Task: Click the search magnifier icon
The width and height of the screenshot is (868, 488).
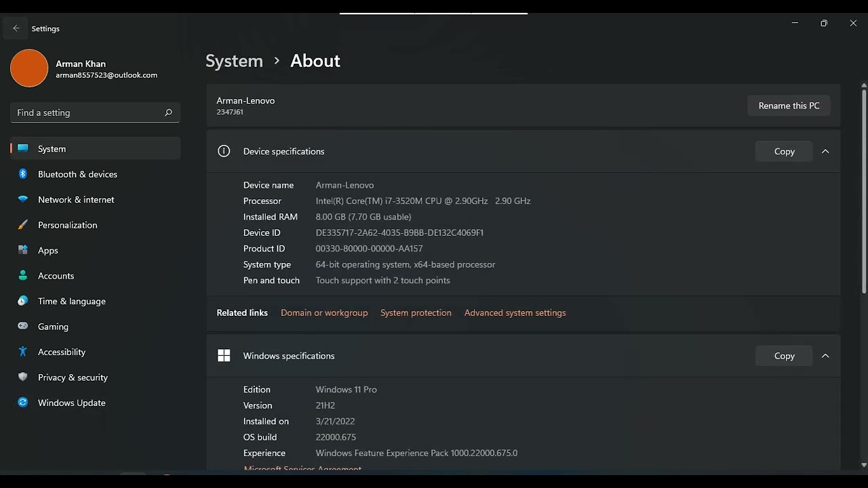Action: pos(168,113)
